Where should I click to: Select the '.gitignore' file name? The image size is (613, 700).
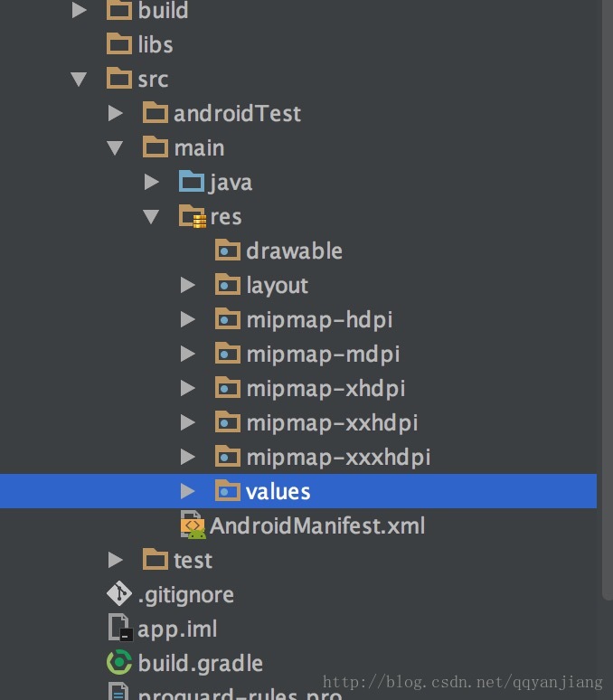pos(185,595)
